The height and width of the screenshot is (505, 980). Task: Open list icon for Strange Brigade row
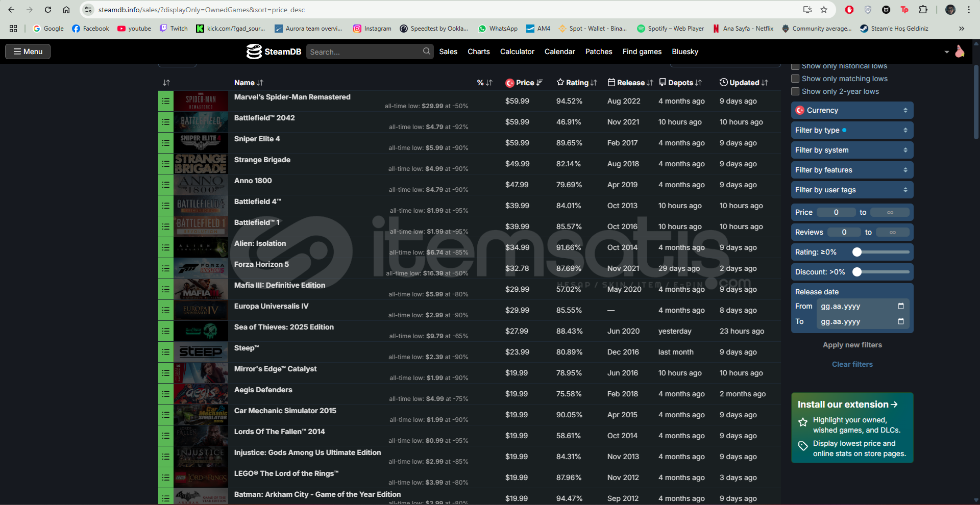pos(166,164)
